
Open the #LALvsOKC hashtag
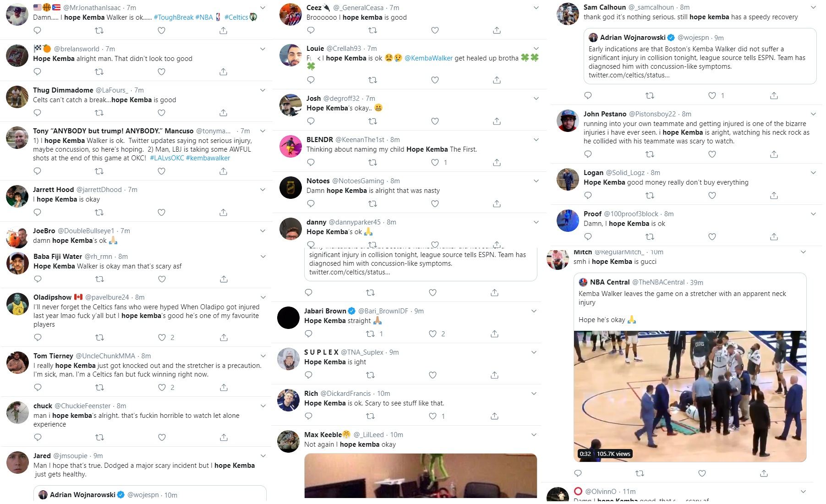[x=167, y=158]
